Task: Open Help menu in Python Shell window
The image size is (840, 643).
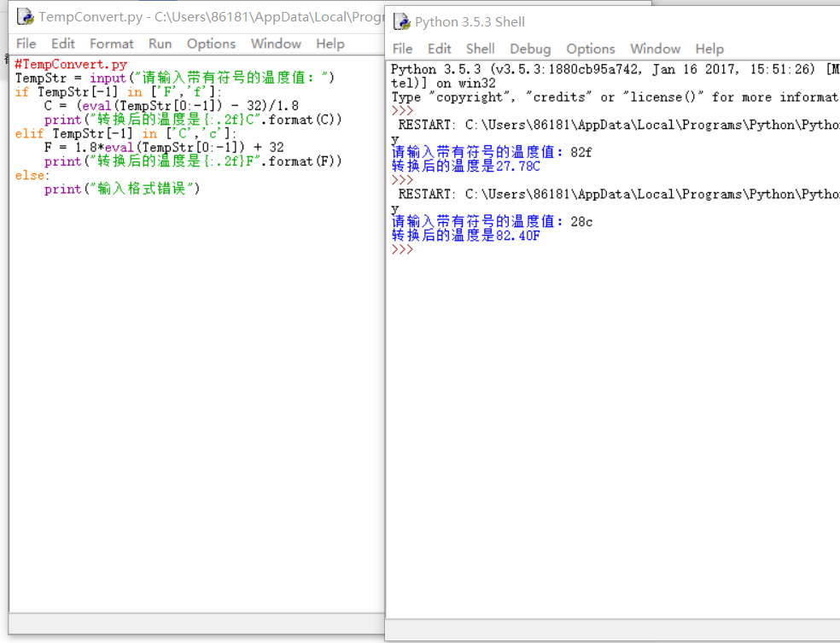Action: pos(709,49)
